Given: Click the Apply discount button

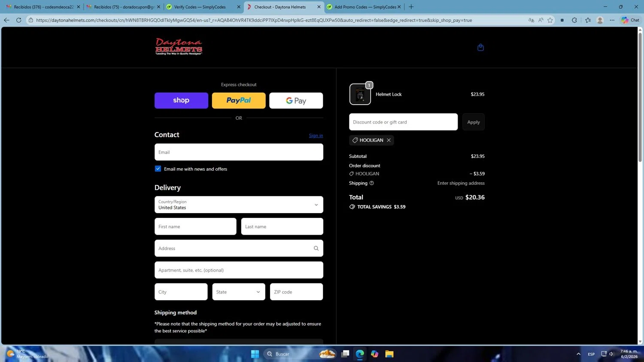Looking at the screenshot, I should coord(474,122).
